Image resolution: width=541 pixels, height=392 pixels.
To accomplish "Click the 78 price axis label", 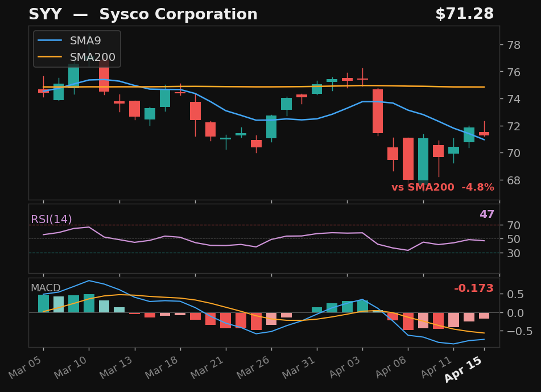I will click(514, 45).
